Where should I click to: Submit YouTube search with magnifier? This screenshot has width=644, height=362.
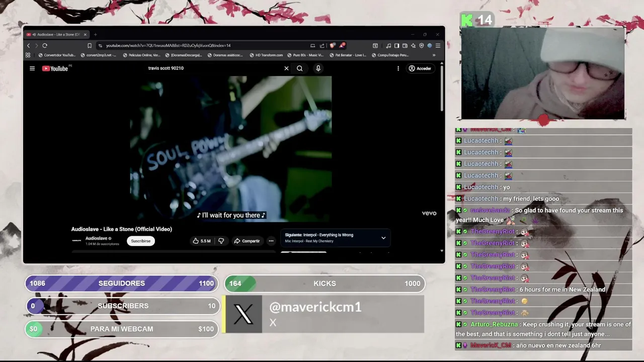tap(299, 68)
